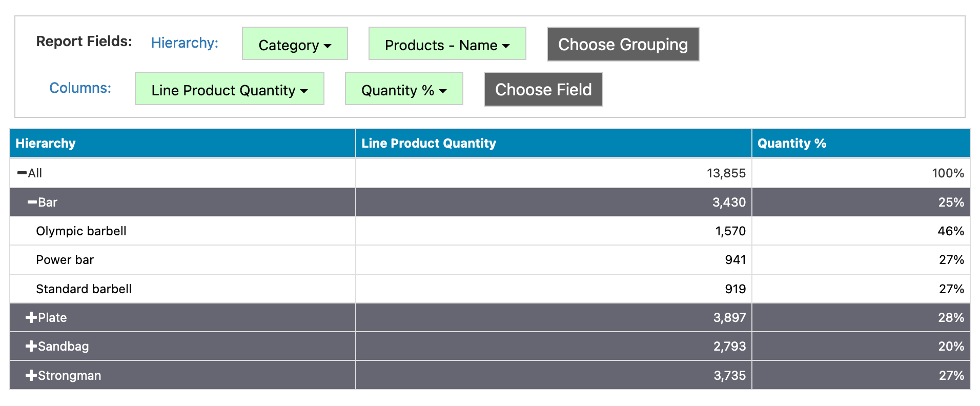This screenshot has width=980, height=406.
Task: Click the Strongman quantity value 3,735
Action: (x=729, y=376)
